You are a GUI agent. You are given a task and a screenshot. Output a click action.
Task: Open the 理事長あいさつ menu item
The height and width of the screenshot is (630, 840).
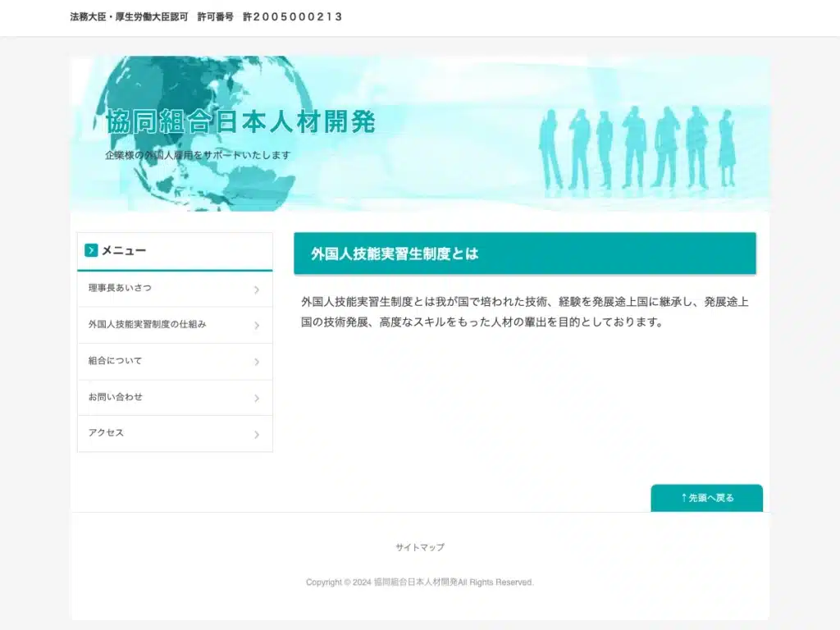coord(175,289)
